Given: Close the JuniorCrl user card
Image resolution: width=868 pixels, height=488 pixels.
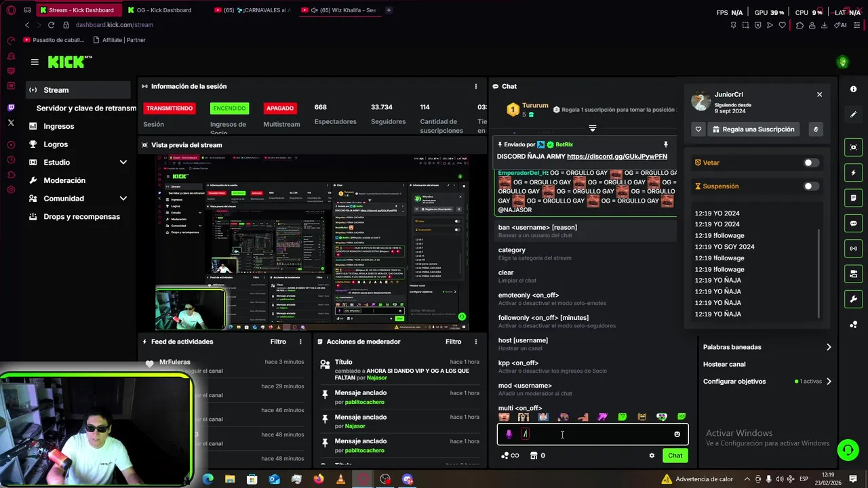Looking at the screenshot, I should click(x=819, y=94).
